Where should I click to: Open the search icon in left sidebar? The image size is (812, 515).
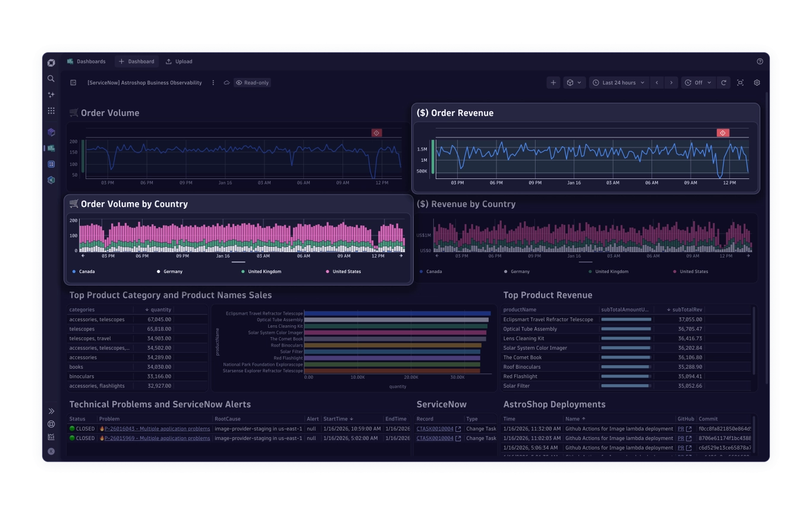pyautogui.click(x=51, y=78)
